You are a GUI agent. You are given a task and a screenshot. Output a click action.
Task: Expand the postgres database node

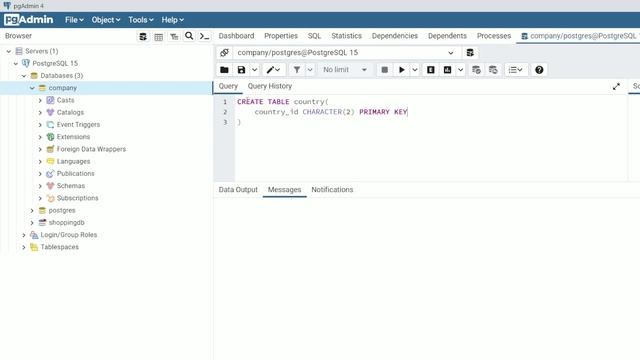pos(32,211)
